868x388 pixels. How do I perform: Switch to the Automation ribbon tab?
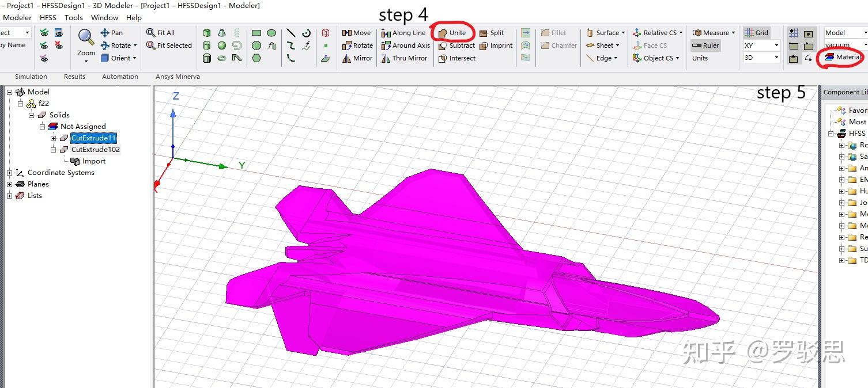(x=120, y=77)
